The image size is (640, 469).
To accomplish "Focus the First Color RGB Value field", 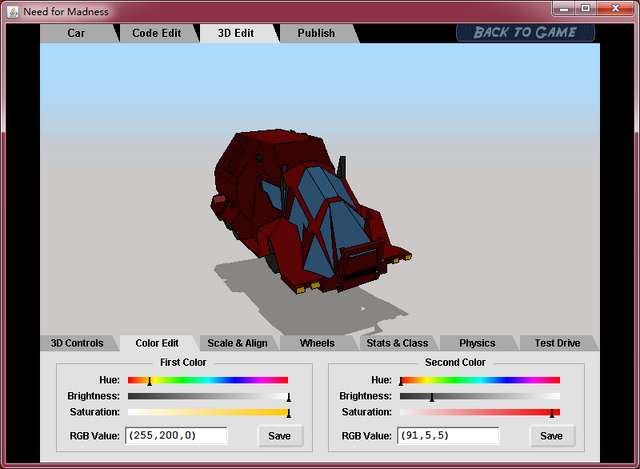I will (176, 436).
